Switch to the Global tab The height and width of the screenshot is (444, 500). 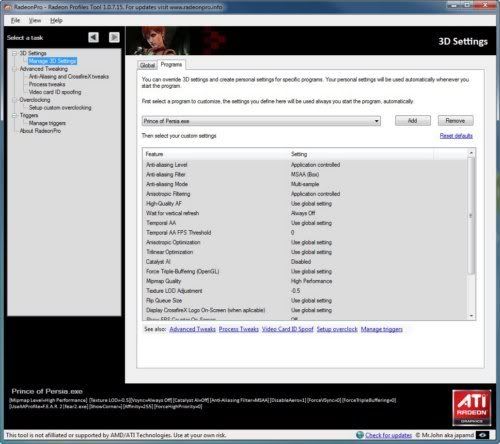click(x=147, y=65)
